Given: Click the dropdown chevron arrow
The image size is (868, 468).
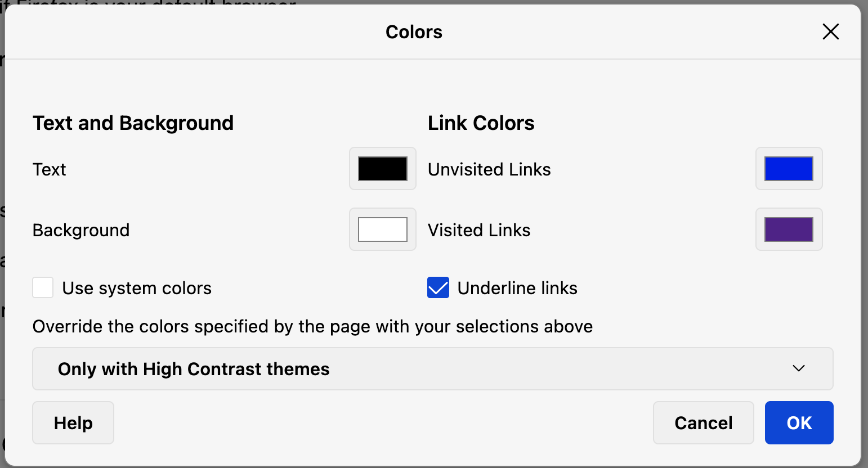Looking at the screenshot, I should [798, 368].
